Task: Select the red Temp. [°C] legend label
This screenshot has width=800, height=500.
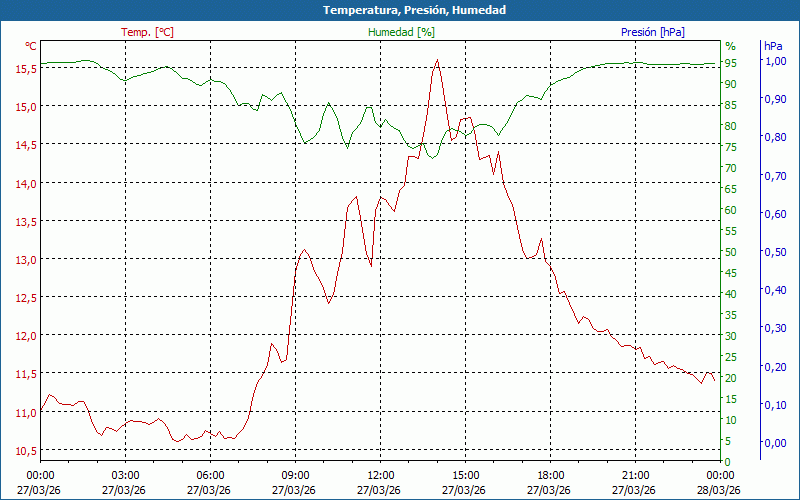Action: click(147, 32)
